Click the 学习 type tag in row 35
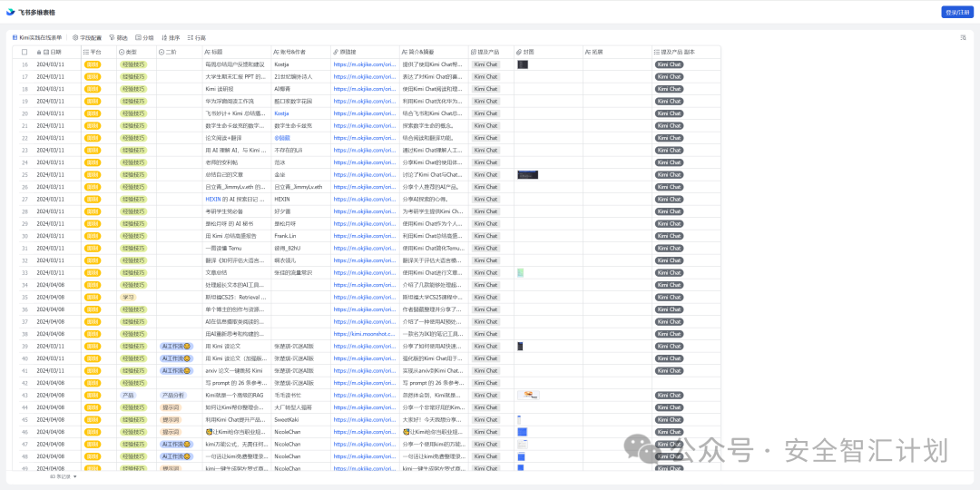This screenshot has width=980, height=490. (128, 297)
